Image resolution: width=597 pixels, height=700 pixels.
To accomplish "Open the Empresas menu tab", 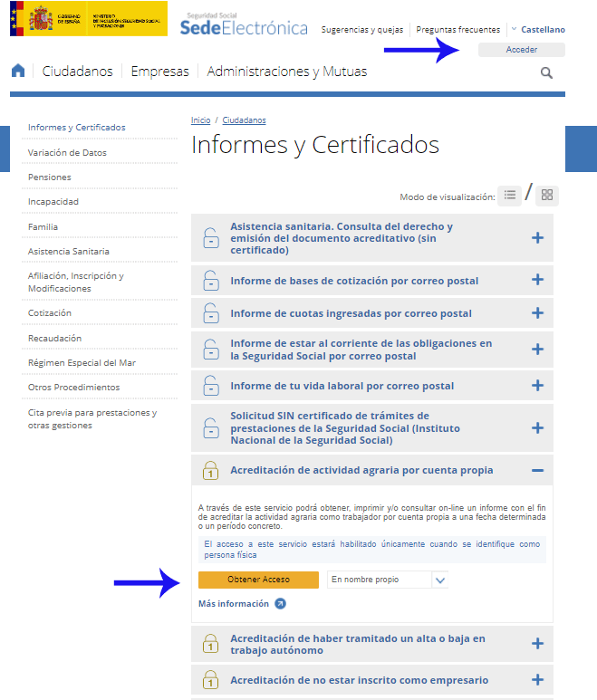I will pyautogui.click(x=159, y=72).
